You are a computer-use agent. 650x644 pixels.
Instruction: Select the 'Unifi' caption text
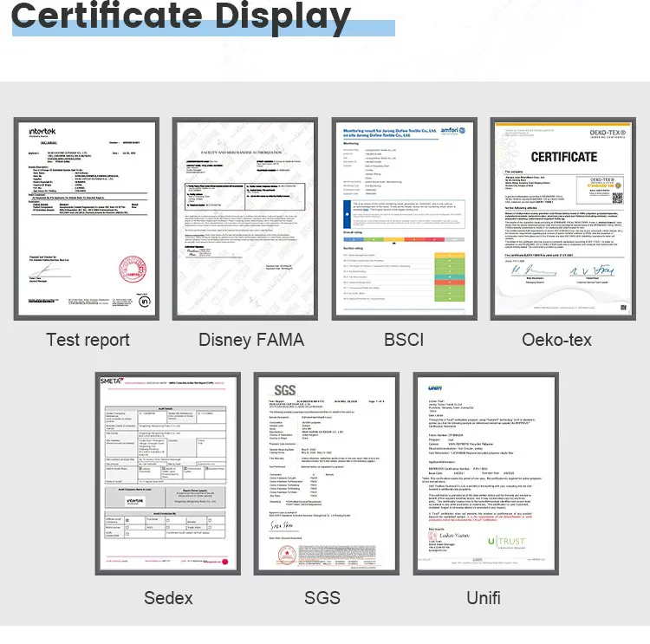point(484,598)
